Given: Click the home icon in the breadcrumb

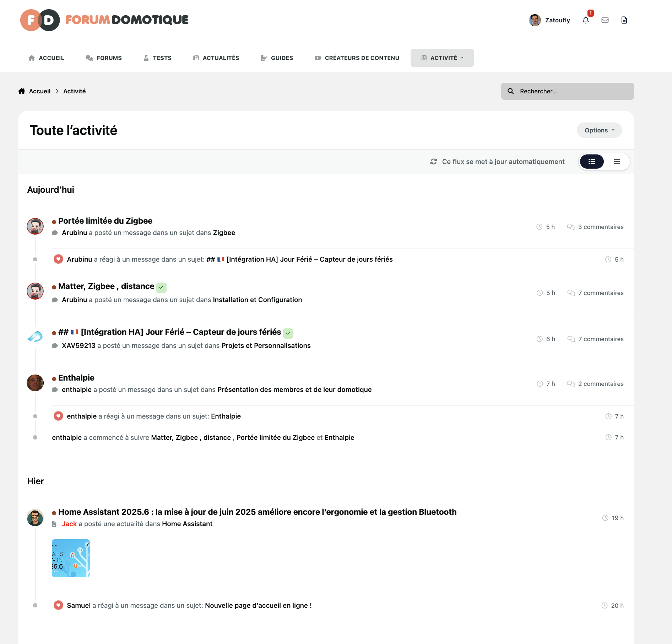Looking at the screenshot, I should click(x=22, y=91).
